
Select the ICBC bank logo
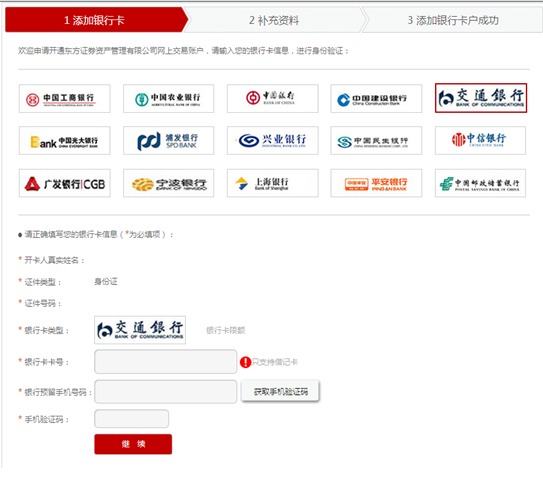coord(65,99)
